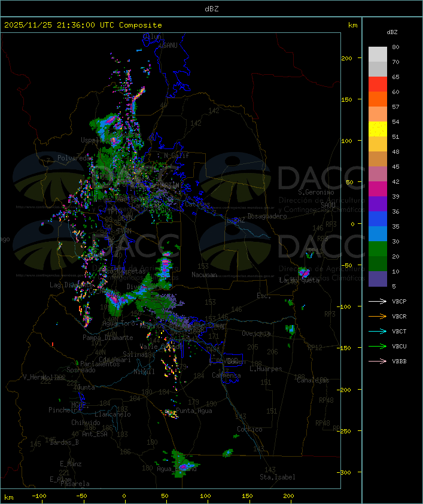Click the Pampa_Diamante map label
The height and width of the screenshot is (504, 423).
(x=108, y=338)
